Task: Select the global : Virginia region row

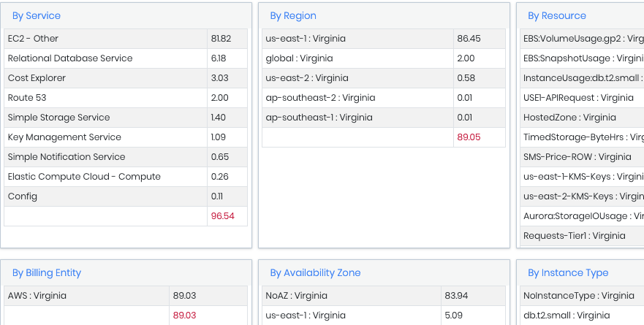Action: click(298, 58)
